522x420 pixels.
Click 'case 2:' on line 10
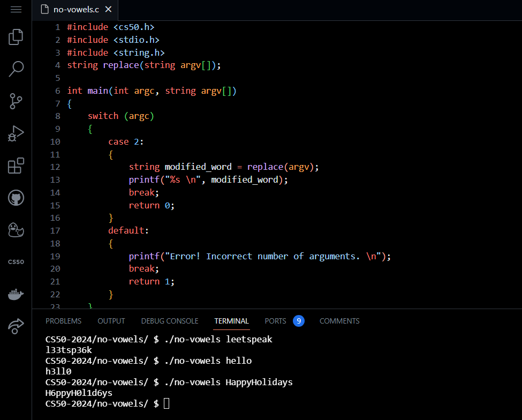[126, 142]
